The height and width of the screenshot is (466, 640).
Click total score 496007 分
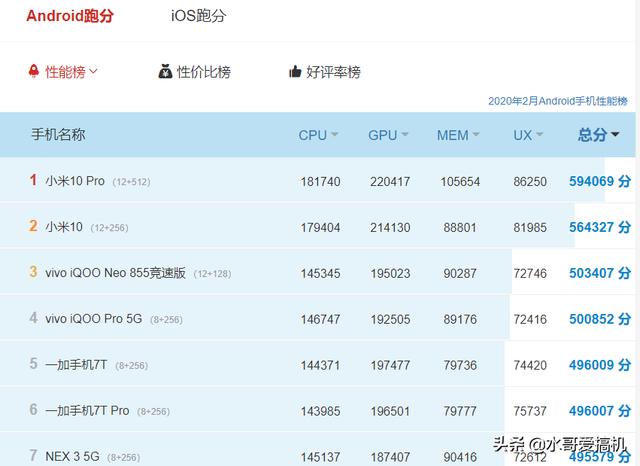click(600, 411)
